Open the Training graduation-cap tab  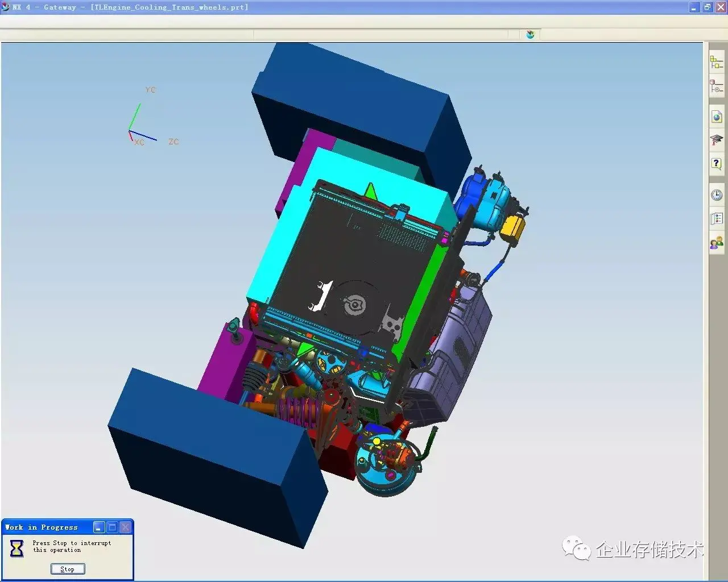pyautogui.click(x=716, y=140)
